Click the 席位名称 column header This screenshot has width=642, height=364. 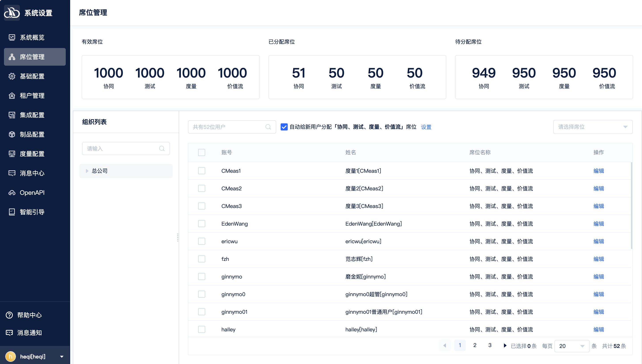point(480,152)
